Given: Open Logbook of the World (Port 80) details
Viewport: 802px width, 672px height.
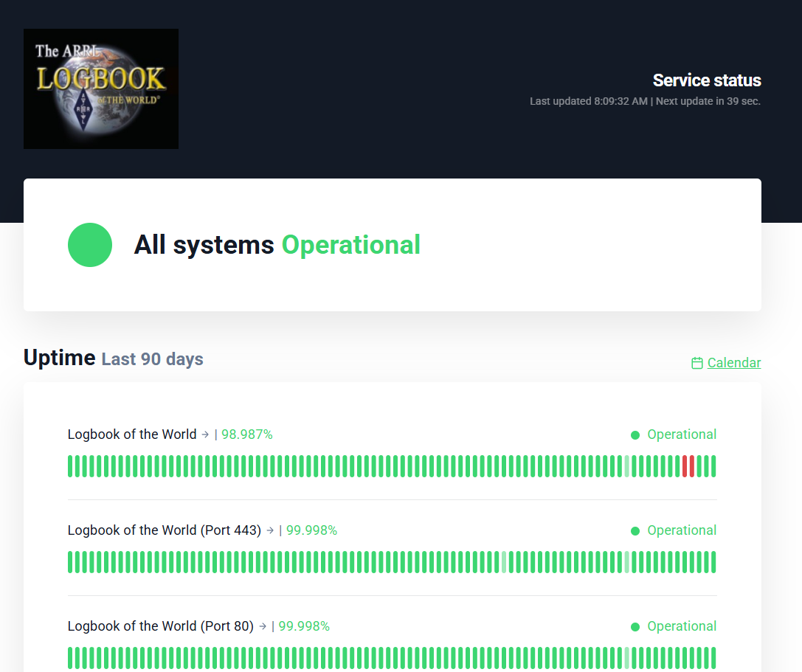Looking at the screenshot, I should coord(161,626).
